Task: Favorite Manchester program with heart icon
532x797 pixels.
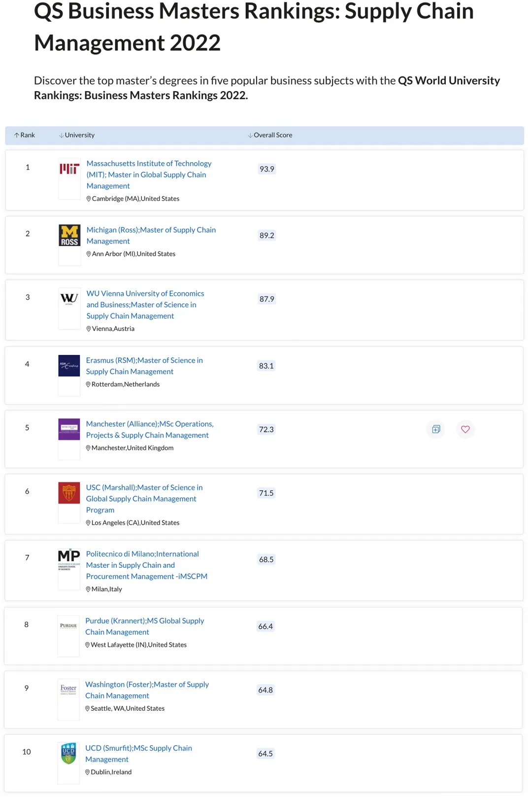Action: (465, 429)
